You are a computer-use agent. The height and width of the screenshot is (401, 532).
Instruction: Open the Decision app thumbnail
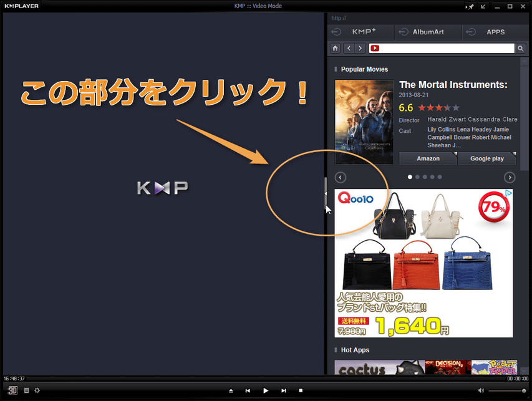coord(448,367)
